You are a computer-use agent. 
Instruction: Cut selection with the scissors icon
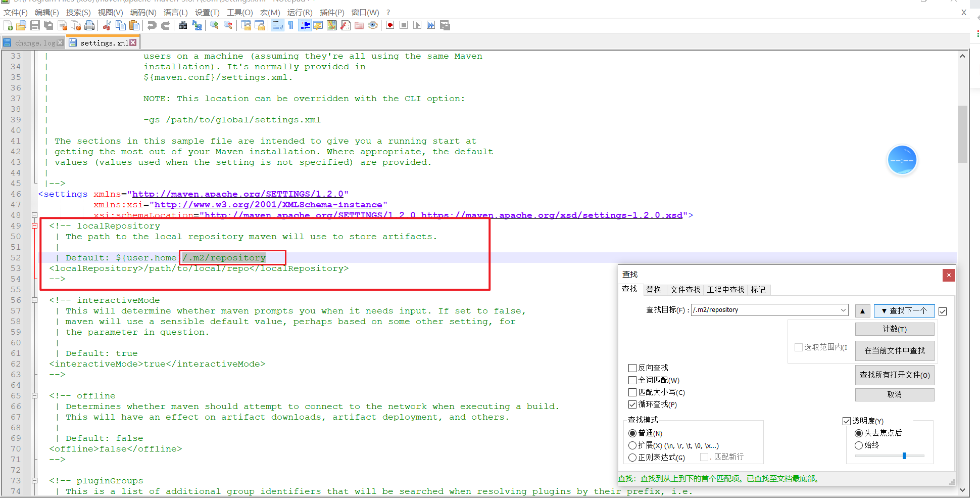pyautogui.click(x=107, y=25)
